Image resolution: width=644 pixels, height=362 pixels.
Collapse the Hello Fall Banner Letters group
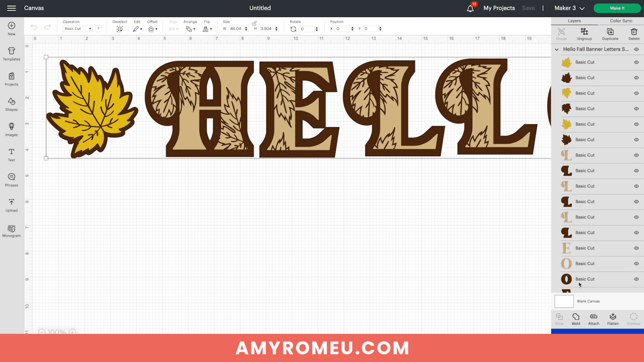(557, 49)
